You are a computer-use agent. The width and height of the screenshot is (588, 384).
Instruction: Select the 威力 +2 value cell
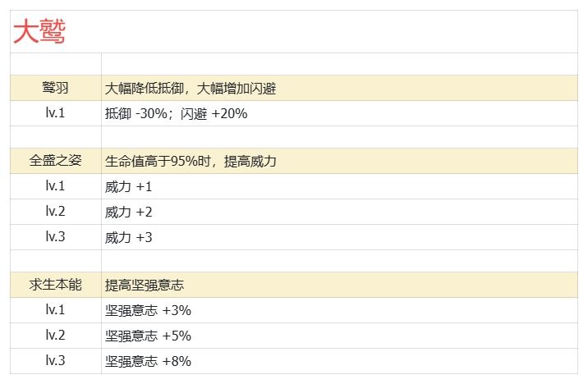340,212
